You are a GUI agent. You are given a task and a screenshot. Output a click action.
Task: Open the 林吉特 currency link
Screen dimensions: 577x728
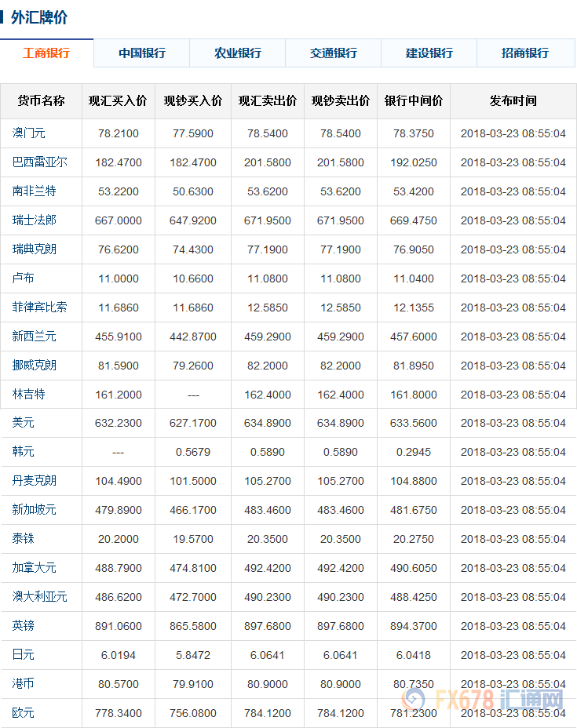[x=29, y=395]
